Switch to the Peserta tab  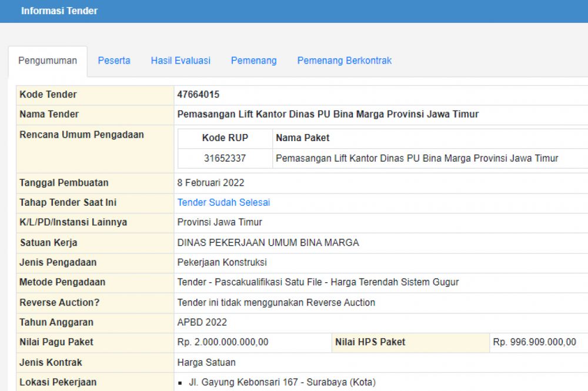(x=114, y=61)
